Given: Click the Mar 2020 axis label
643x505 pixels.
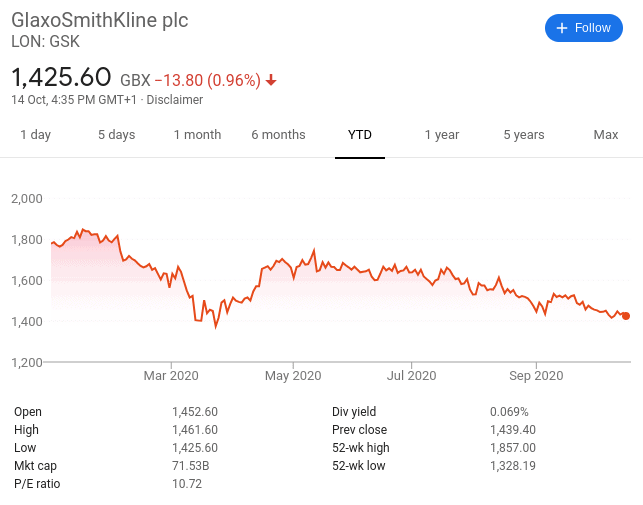Looking at the screenshot, I should (171, 375).
